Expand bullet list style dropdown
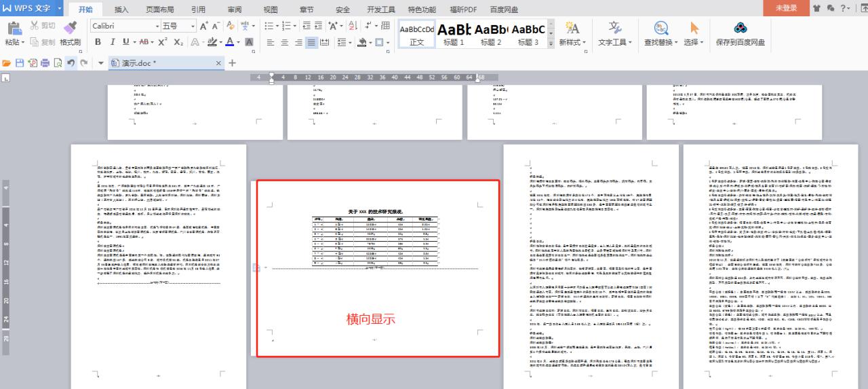 coord(278,26)
